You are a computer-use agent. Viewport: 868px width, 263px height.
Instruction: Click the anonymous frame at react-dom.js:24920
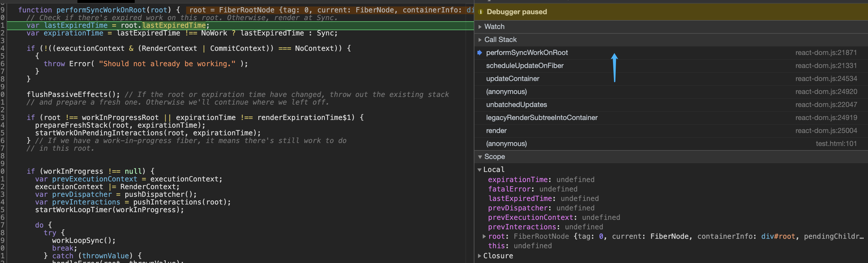pos(506,92)
